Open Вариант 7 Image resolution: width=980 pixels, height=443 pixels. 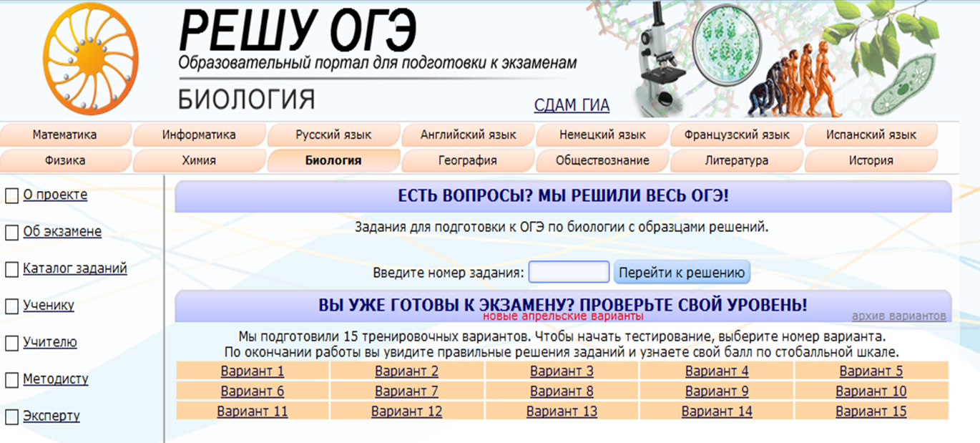tap(407, 391)
